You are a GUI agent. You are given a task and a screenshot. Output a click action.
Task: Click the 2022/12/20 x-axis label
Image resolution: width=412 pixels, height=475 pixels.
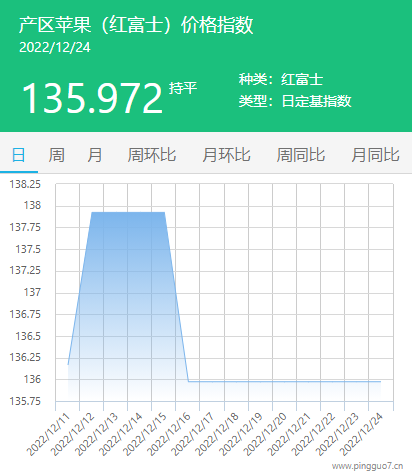click(266, 434)
